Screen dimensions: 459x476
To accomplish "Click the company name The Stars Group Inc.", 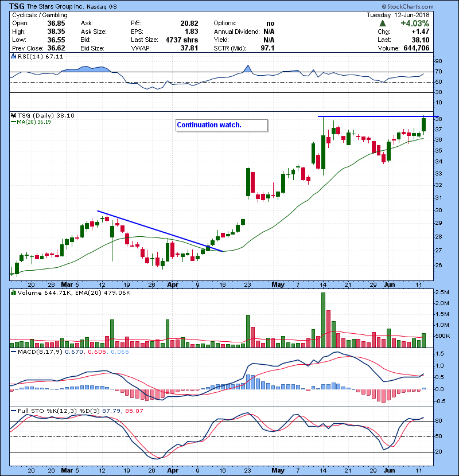I will point(55,6).
